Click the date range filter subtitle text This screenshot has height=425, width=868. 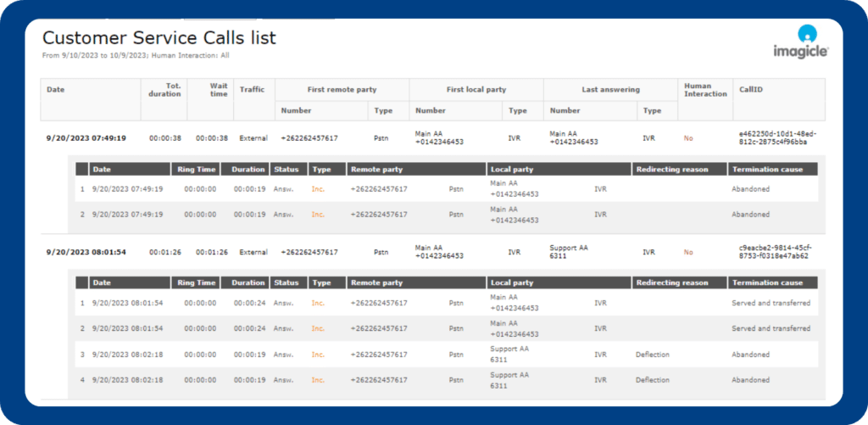pyautogui.click(x=136, y=56)
